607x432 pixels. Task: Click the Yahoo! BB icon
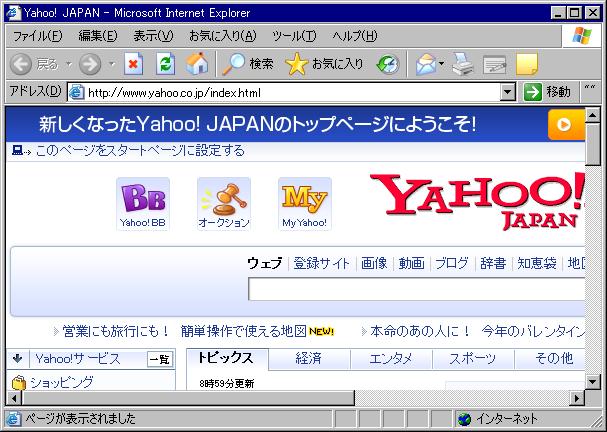coord(143,204)
